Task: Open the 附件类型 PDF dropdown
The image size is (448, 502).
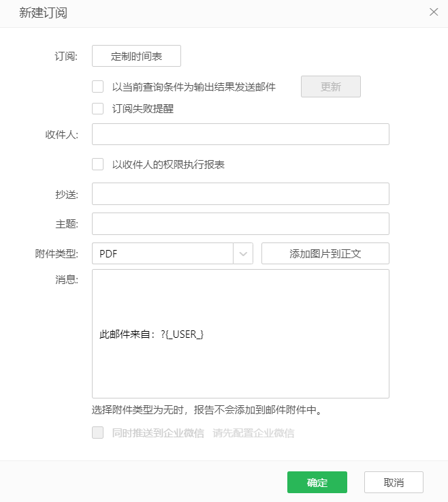Action: coord(172,253)
